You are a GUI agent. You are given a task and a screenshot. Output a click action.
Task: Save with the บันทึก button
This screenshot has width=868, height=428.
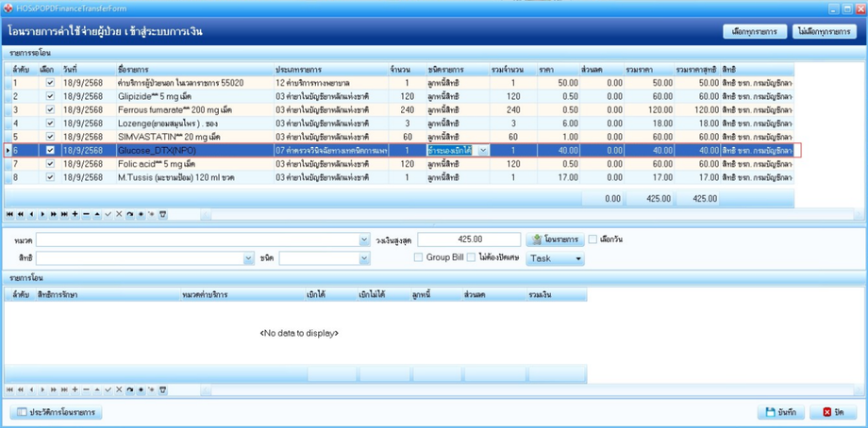781,413
